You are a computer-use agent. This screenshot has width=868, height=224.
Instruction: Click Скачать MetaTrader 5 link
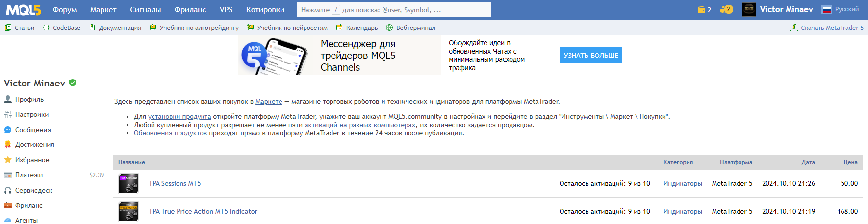[x=832, y=28]
